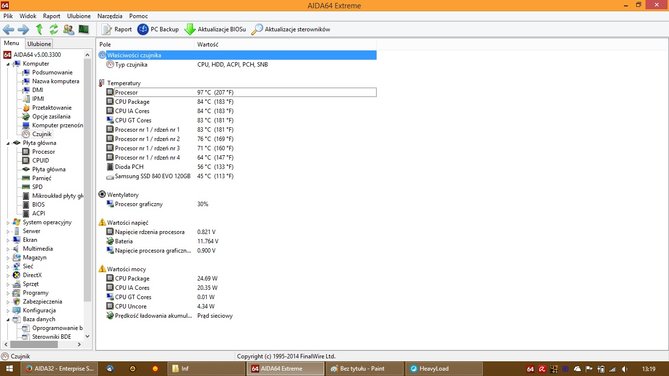Screen dimensions: 669x376
Task: Expand the System operacyjny node
Action: 8,222
